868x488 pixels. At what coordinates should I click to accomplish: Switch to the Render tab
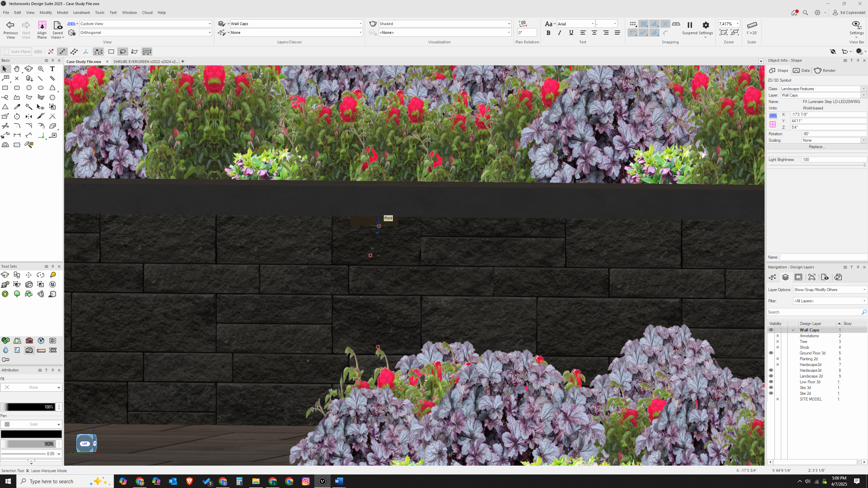tap(825, 70)
